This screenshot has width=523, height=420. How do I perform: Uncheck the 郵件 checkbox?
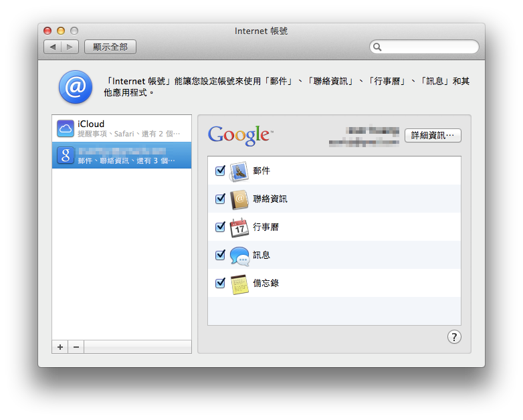tap(220, 171)
